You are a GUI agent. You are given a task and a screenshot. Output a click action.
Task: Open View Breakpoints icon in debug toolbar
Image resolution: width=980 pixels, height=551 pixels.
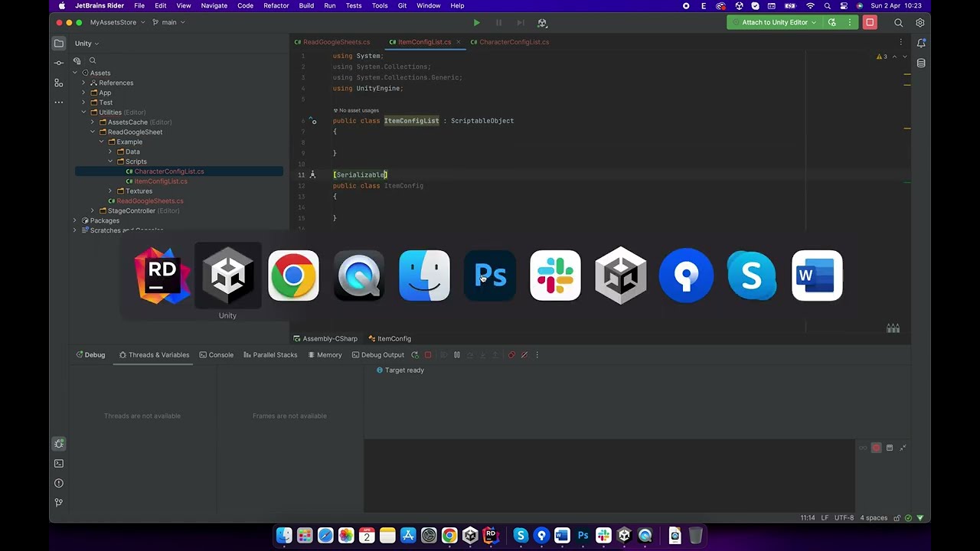point(511,355)
